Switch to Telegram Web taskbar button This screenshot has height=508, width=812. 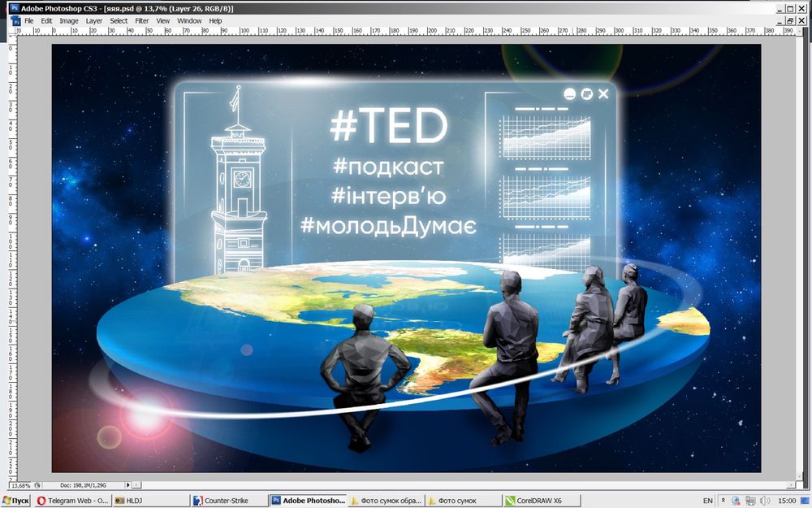click(x=72, y=501)
